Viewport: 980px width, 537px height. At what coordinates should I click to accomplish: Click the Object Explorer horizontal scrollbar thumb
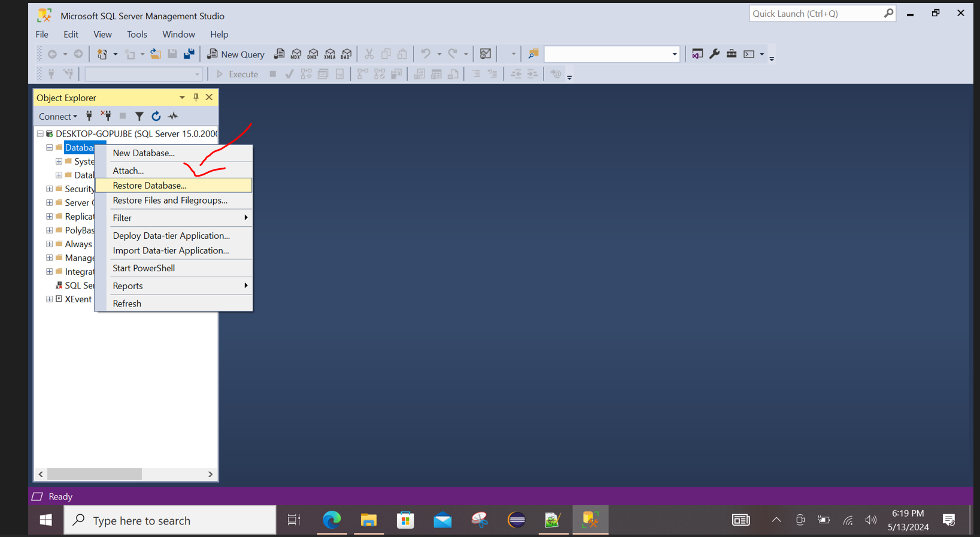95,474
